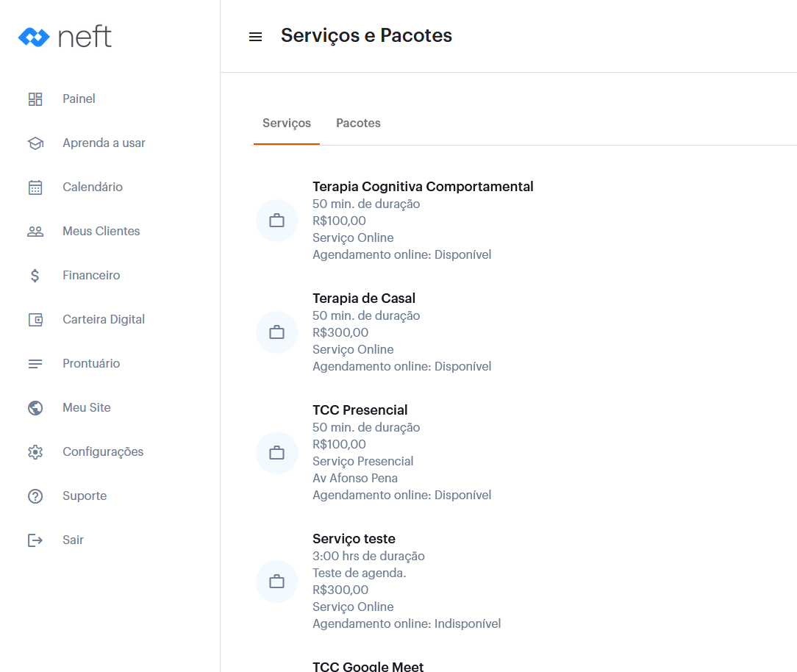797x672 pixels.
Task: Open the Calendário calendar icon
Action: (x=35, y=187)
